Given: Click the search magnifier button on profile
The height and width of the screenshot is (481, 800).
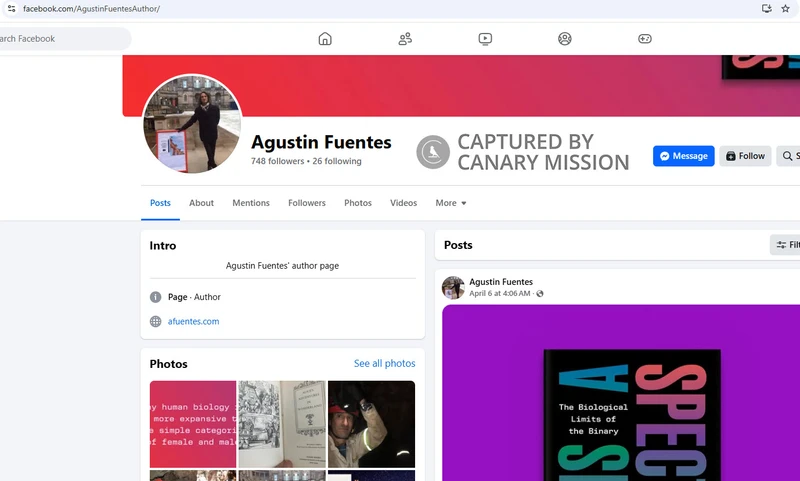Looking at the screenshot, I should pos(789,156).
